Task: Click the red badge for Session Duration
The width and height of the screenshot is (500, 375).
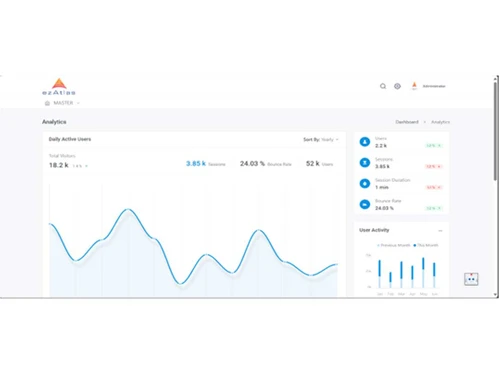Action: (434, 187)
